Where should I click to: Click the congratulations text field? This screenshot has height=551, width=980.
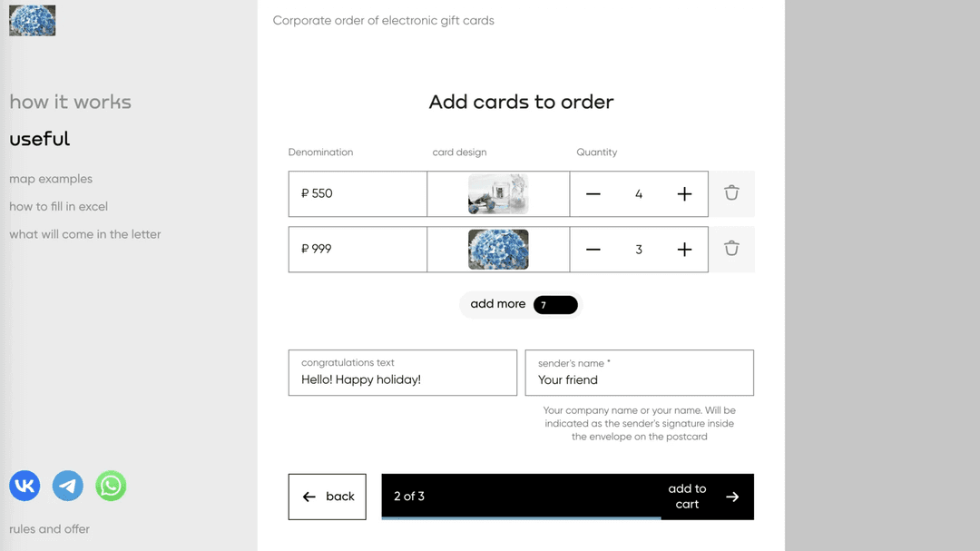click(x=402, y=372)
